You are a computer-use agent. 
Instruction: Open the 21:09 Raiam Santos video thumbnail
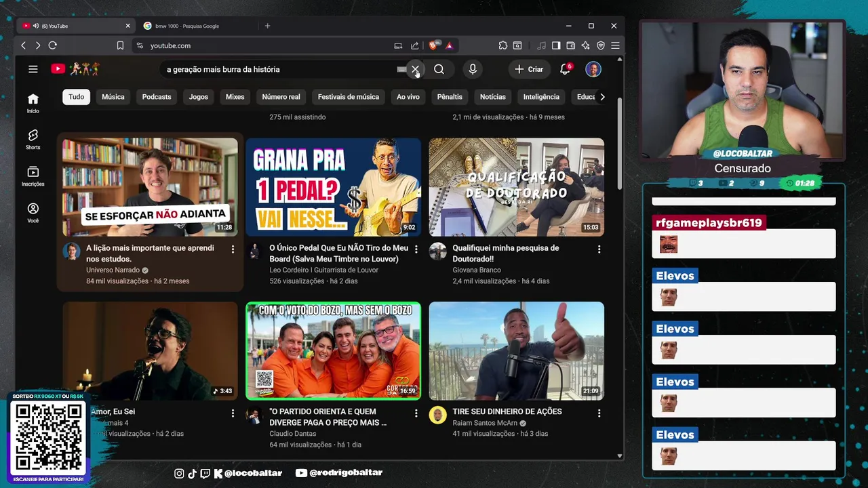pos(516,350)
